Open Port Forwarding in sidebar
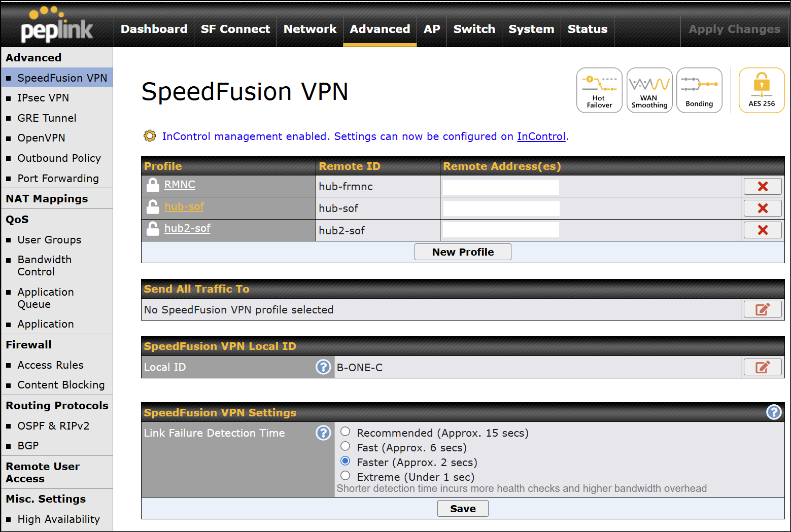The image size is (791, 532). coord(58,179)
